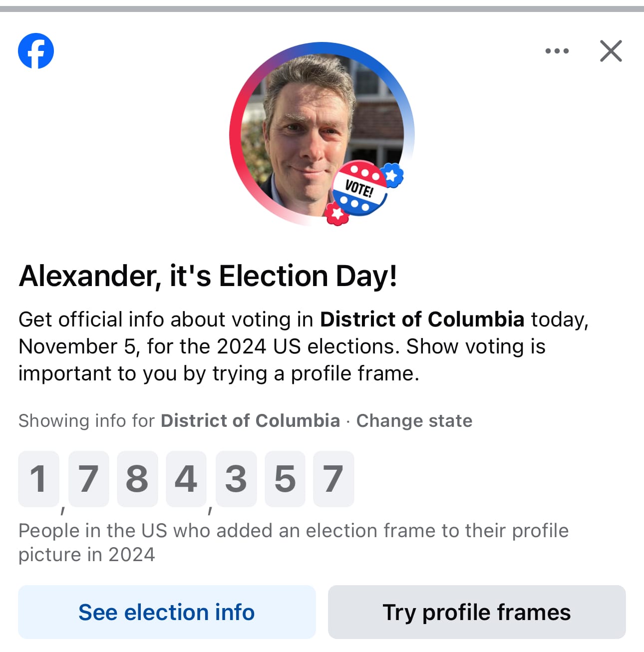Click the counter tile showing digit 1
The image size is (644, 652).
pos(38,479)
